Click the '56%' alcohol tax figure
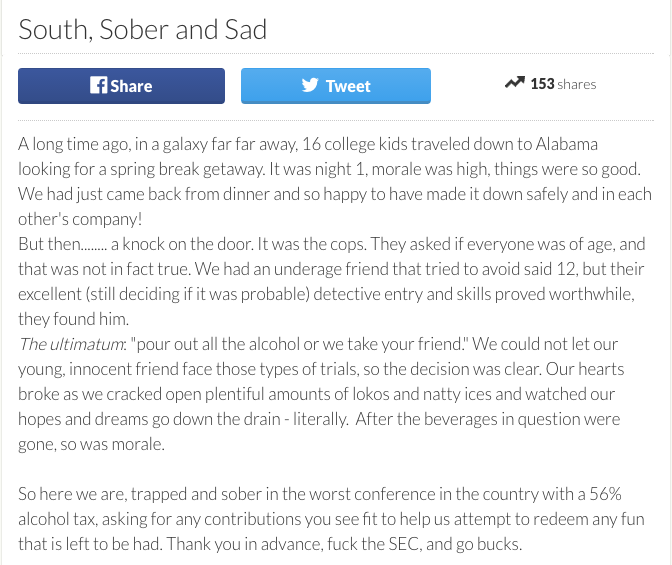The height and width of the screenshot is (565, 672). [605, 494]
